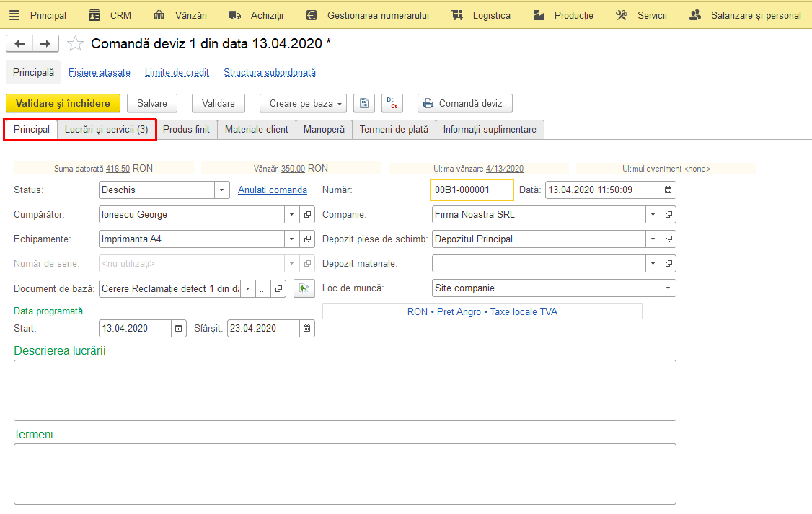Go forward with right arrow button
The width and height of the screenshot is (812, 514).
[45, 44]
